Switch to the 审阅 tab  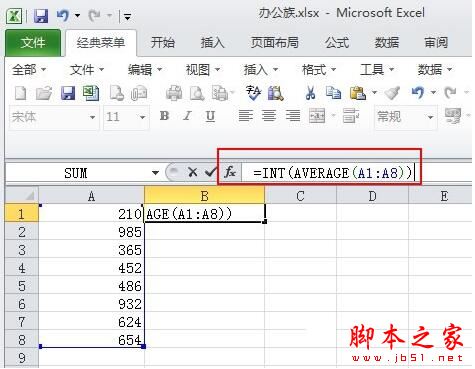click(436, 43)
